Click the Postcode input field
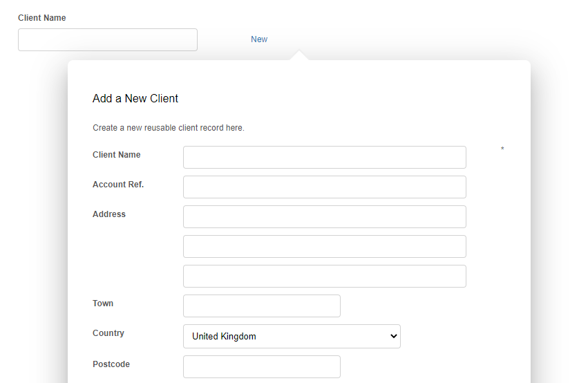588x383 pixels. 261,366
